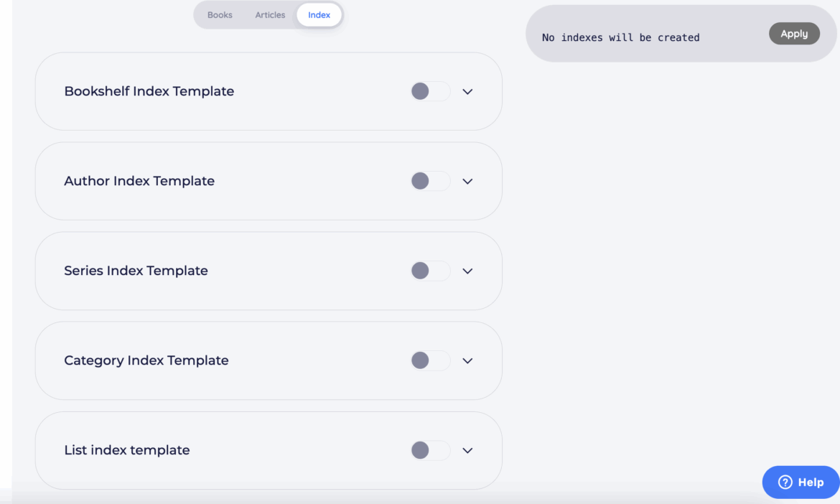This screenshot has width=840, height=504.
Task: Click the Apply button
Action: (794, 34)
